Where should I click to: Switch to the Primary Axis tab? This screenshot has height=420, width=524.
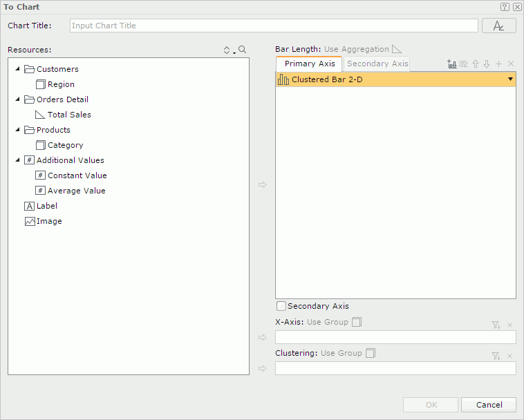pyautogui.click(x=309, y=64)
